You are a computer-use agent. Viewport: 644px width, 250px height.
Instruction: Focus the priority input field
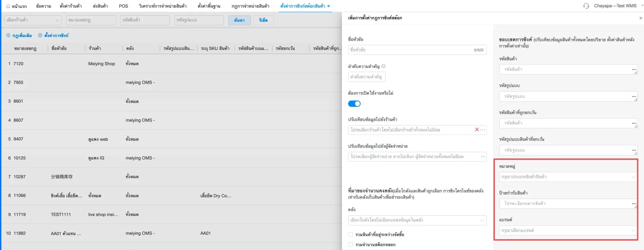click(x=367, y=77)
